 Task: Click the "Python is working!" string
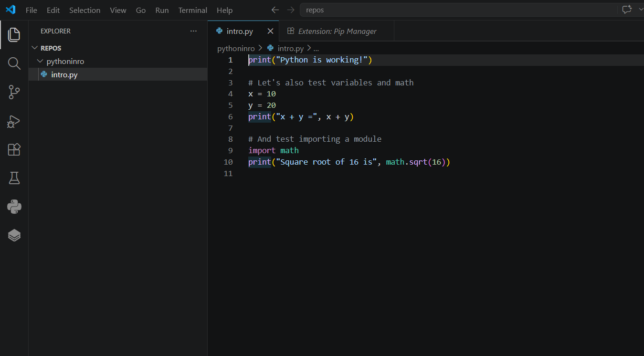click(x=322, y=60)
